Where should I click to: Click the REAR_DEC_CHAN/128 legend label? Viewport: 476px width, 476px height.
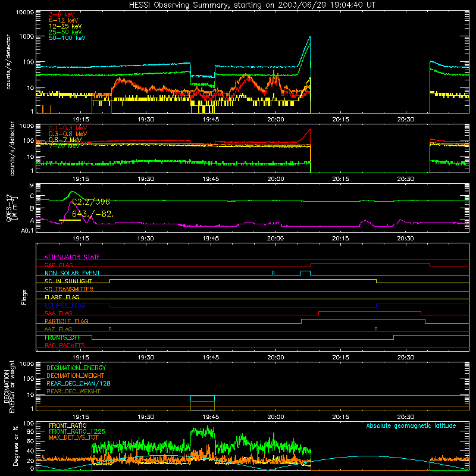pyautogui.click(x=79, y=383)
